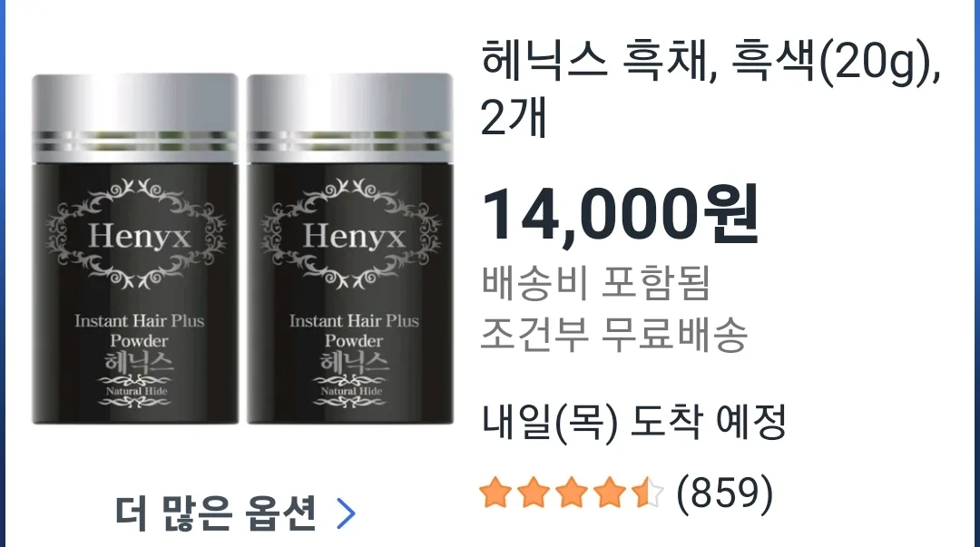Click the 조건부 무료배송 text
Viewport: 980px width, 547px height.
[613, 334]
